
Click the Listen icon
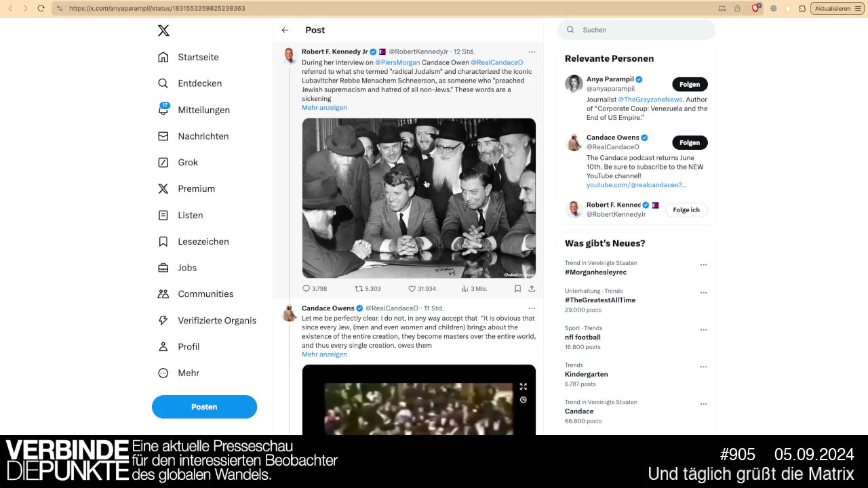click(x=163, y=215)
